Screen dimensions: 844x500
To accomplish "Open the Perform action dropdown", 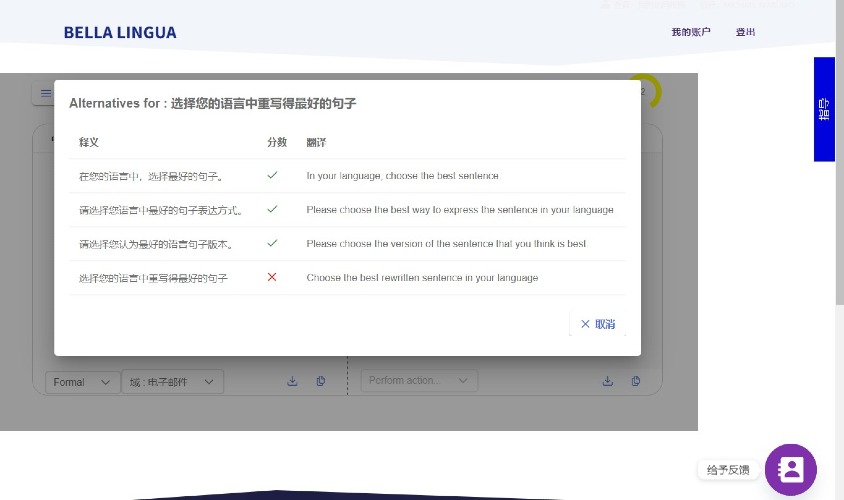I will click(419, 381).
